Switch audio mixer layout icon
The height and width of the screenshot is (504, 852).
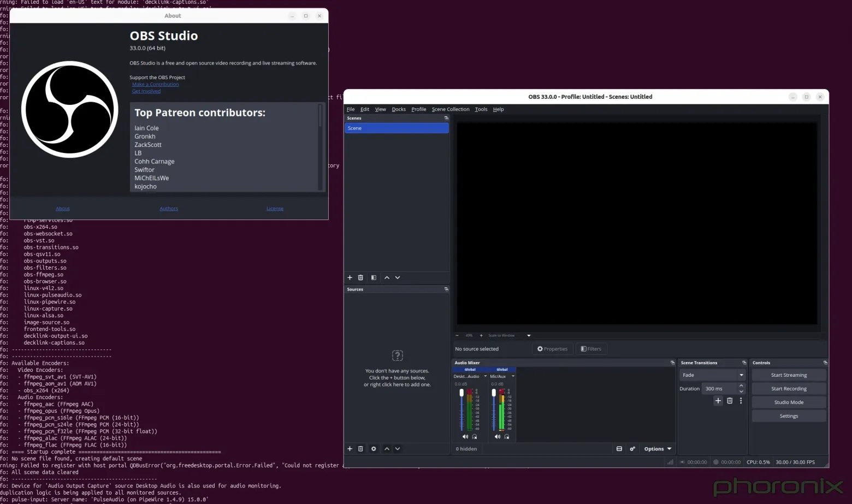click(619, 449)
